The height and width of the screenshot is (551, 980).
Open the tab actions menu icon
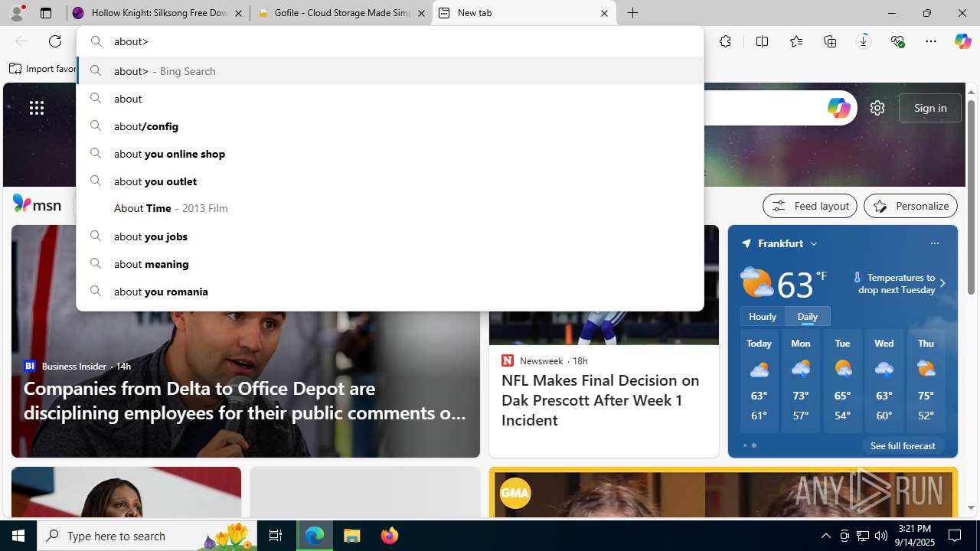[x=46, y=13]
